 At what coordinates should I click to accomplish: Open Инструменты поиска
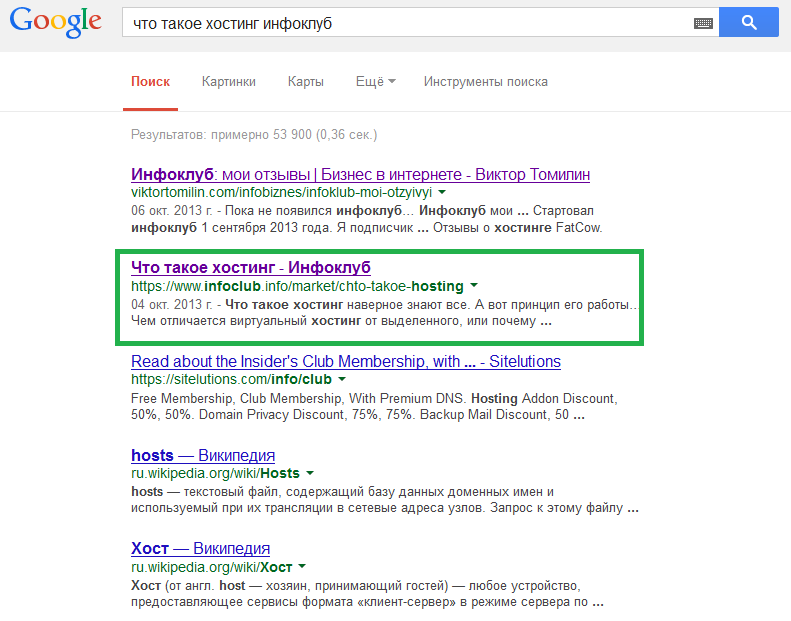[485, 82]
